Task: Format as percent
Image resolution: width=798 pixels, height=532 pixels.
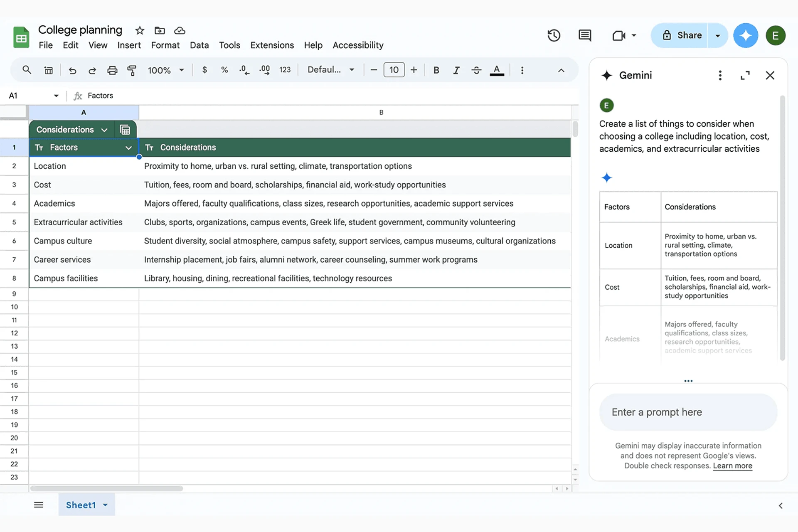Action: [x=224, y=70]
